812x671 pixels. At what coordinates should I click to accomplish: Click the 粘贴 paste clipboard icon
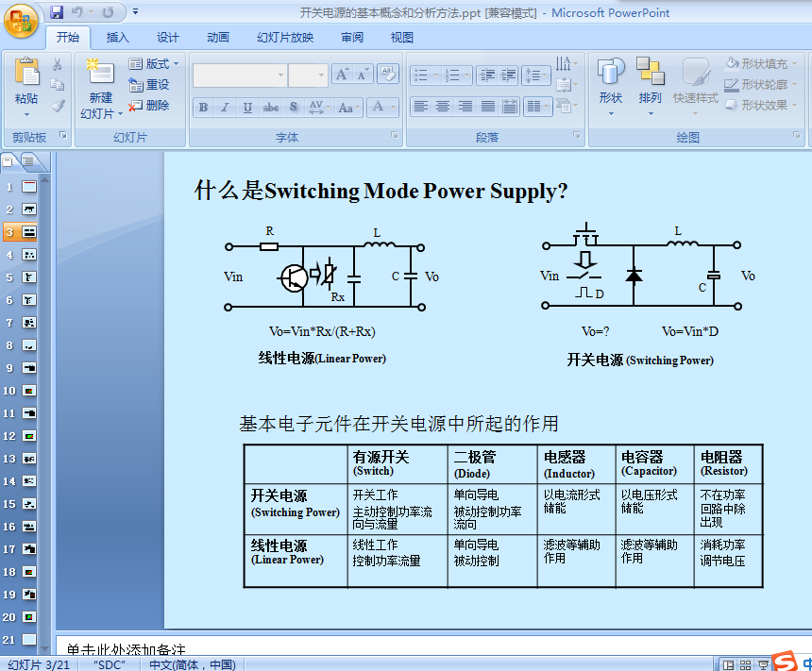[x=26, y=72]
